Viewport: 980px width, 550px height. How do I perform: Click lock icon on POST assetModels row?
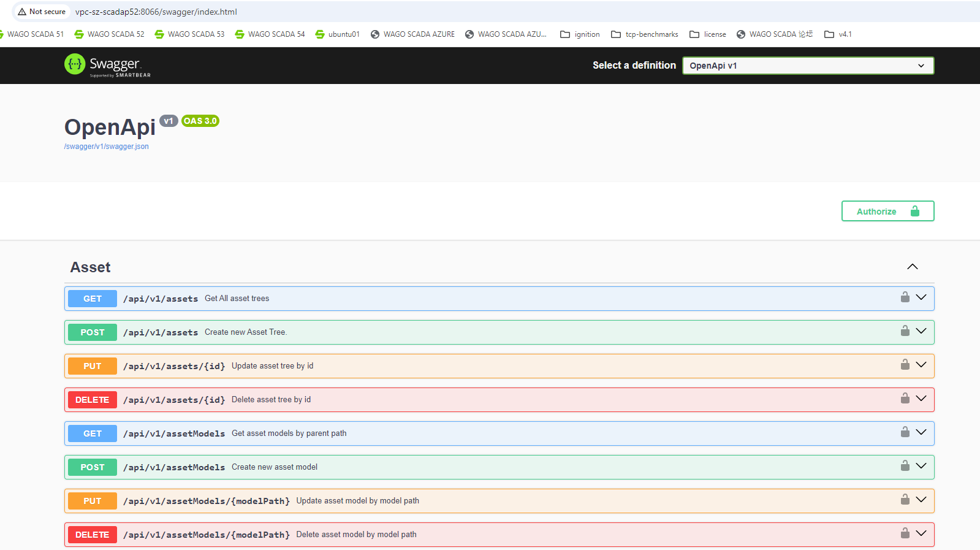905,466
